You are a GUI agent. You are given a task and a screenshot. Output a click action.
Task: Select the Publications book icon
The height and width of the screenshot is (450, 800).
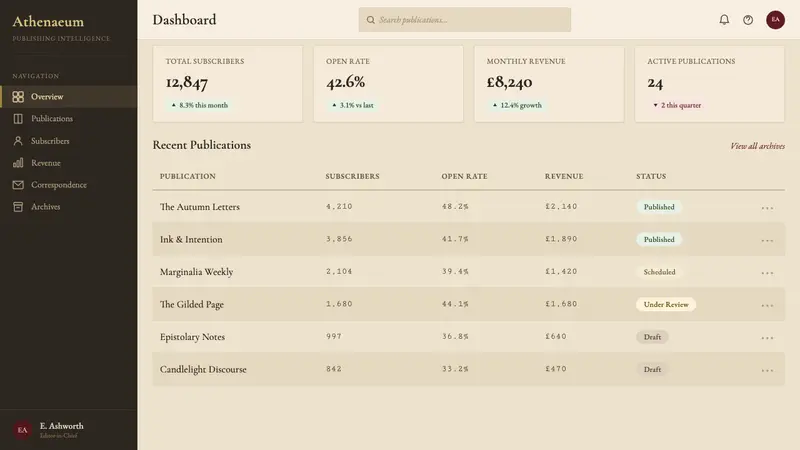18,118
